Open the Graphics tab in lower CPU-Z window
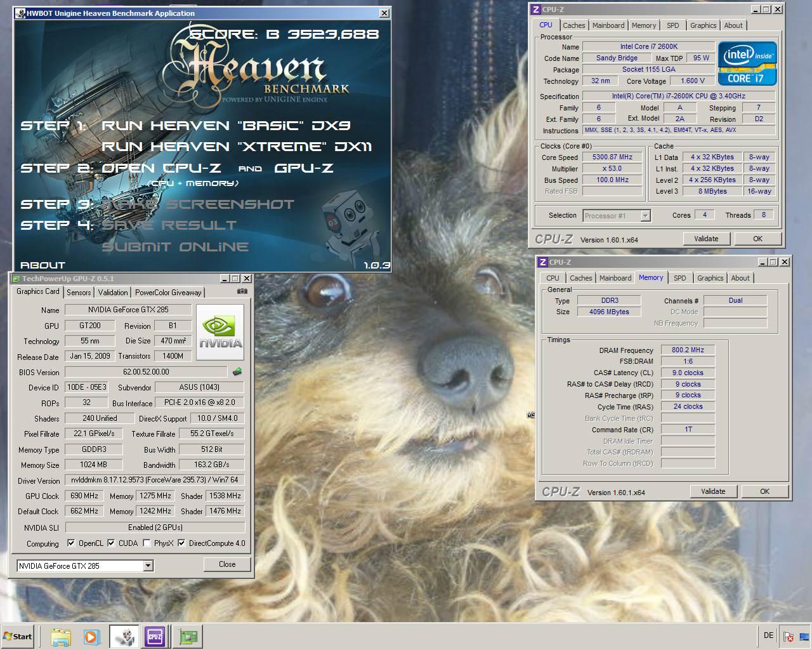The width and height of the screenshot is (812, 650). pyautogui.click(x=710, y=278)
